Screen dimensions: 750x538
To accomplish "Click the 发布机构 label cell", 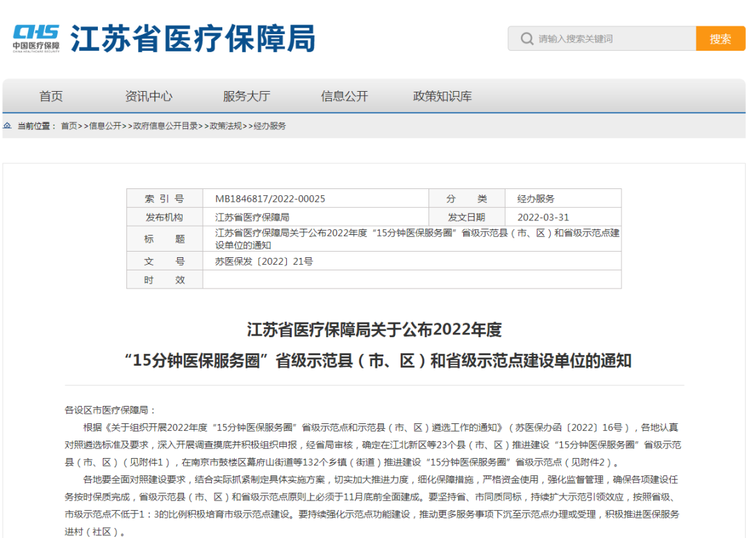I will tap(165, 217).
